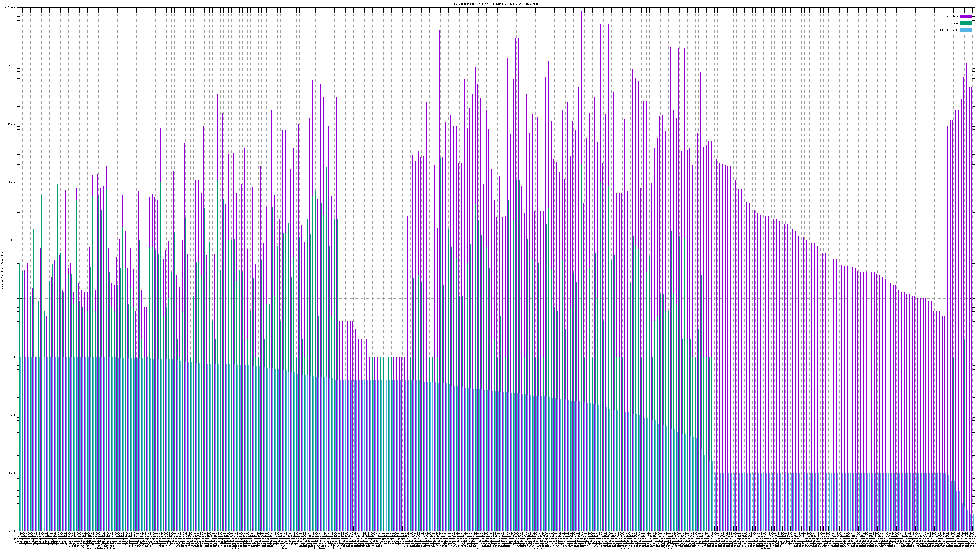
Task: Click the purple Not Spam legend swatch
Action: [966, 16]
